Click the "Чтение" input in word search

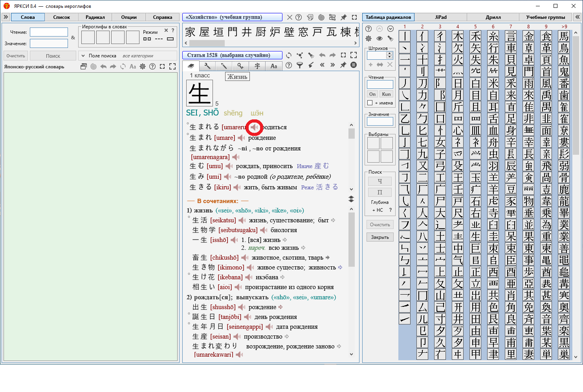coord(49,32)
